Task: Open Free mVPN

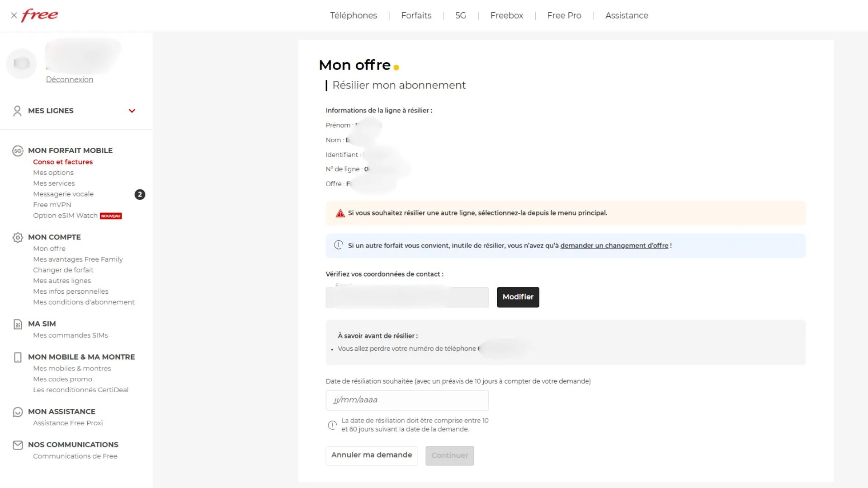Action: (52, 205)
